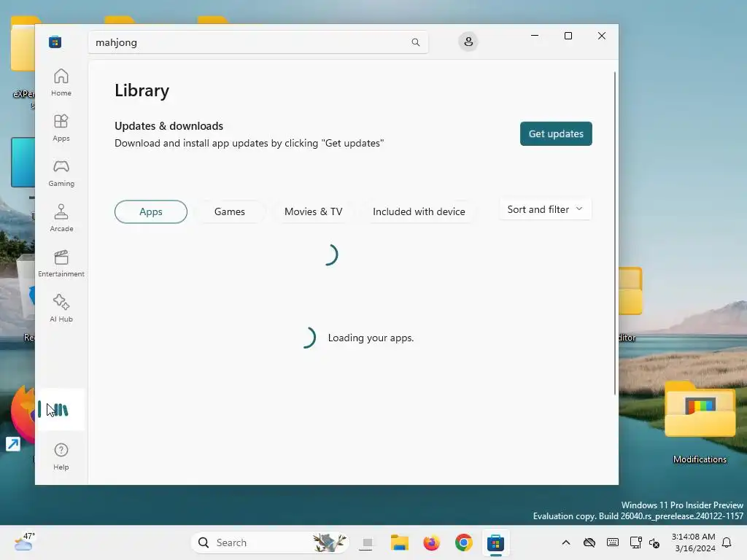Select the Included with device tab
Screen dimensions: 747x560
coord(419,211)
